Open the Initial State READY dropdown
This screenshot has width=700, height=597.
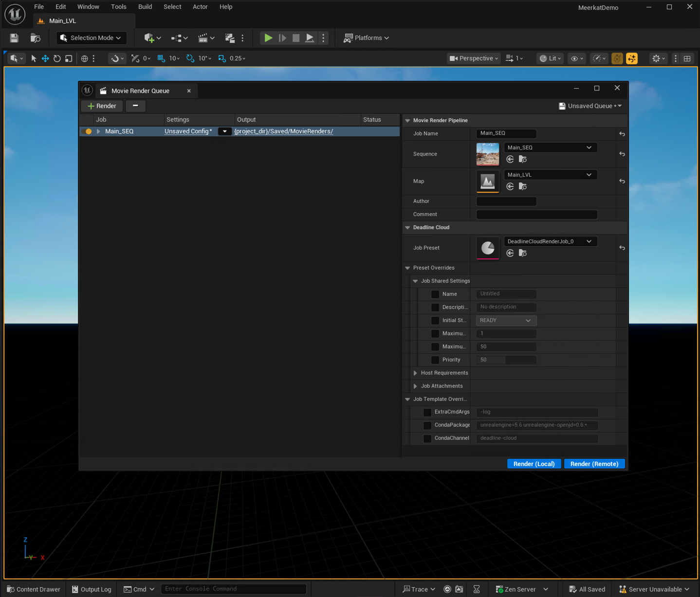pyautogui.click(x=506, y=320)
